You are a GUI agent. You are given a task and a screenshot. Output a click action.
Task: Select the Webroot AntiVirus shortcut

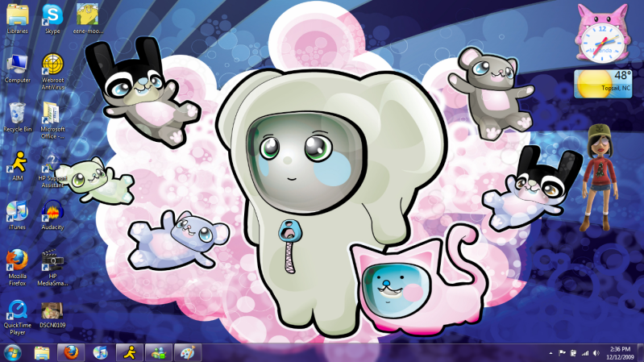pyautogui.click(x=52, y=72)
